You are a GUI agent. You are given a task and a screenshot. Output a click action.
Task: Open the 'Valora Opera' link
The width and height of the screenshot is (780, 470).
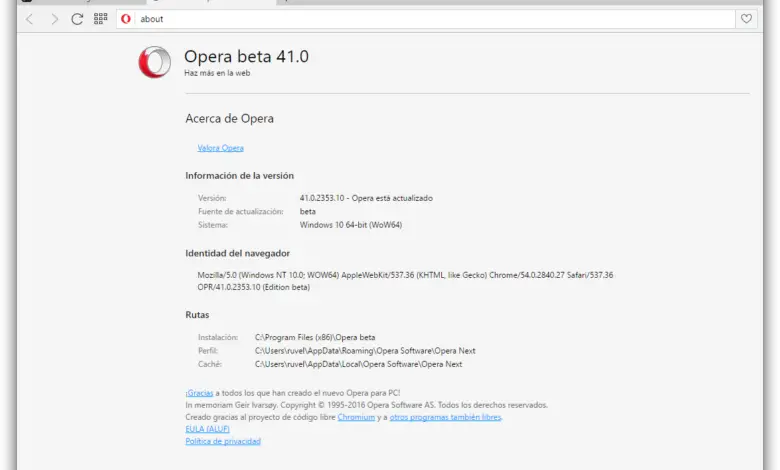220,148
